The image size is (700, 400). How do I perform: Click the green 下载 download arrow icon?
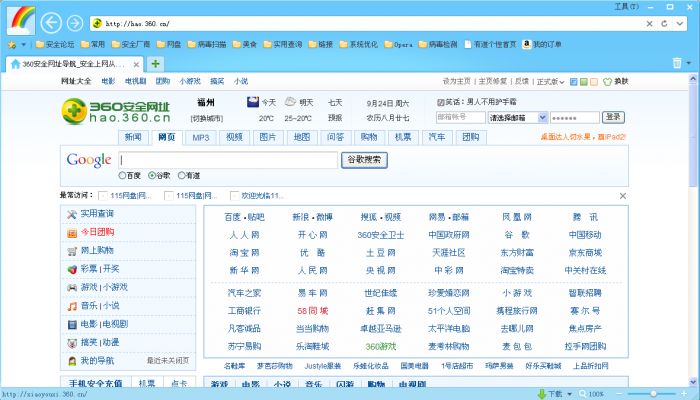click(542, 394)
